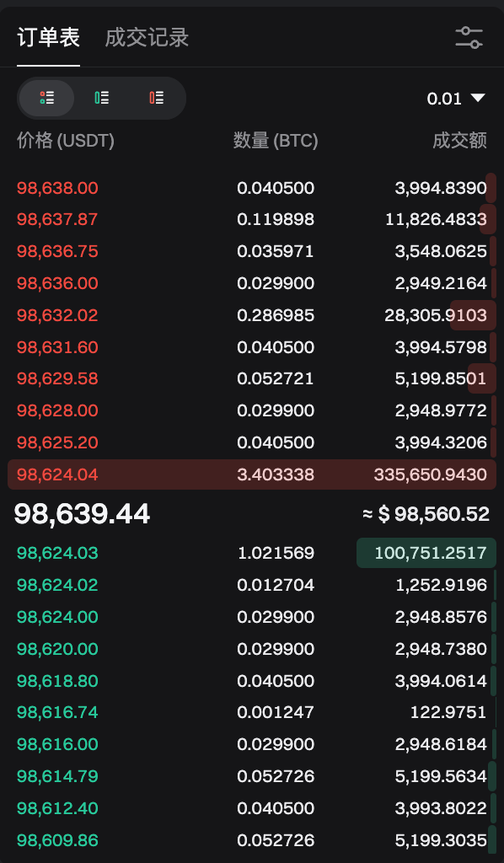Pick bid price 98,616.00

tap(57, 744)
